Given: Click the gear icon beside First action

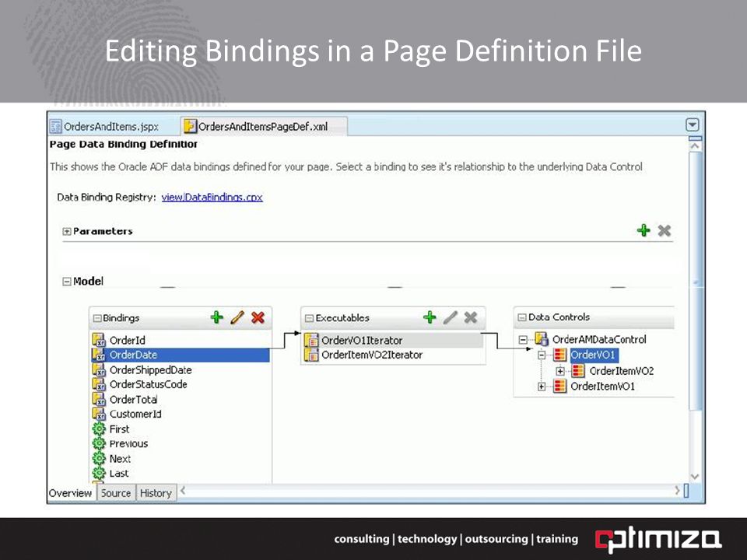Looking at the screenshot, I should (x=99, y=429).
